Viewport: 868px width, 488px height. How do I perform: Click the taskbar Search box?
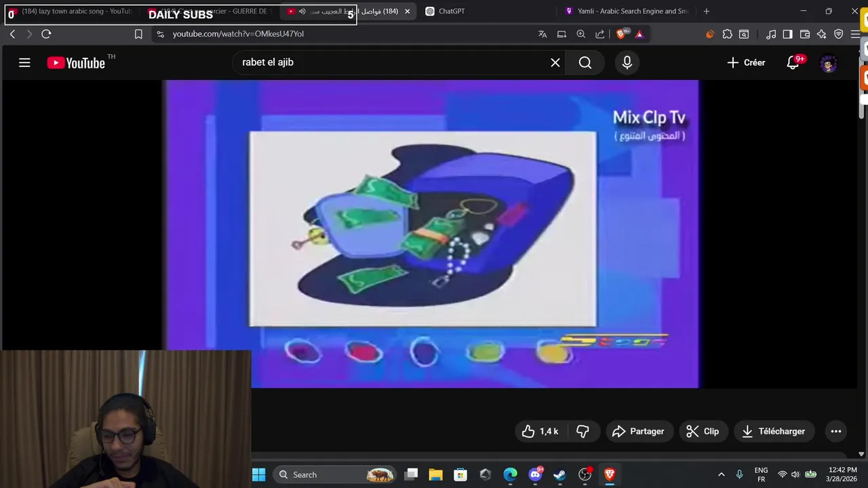[x=334, y=474]
